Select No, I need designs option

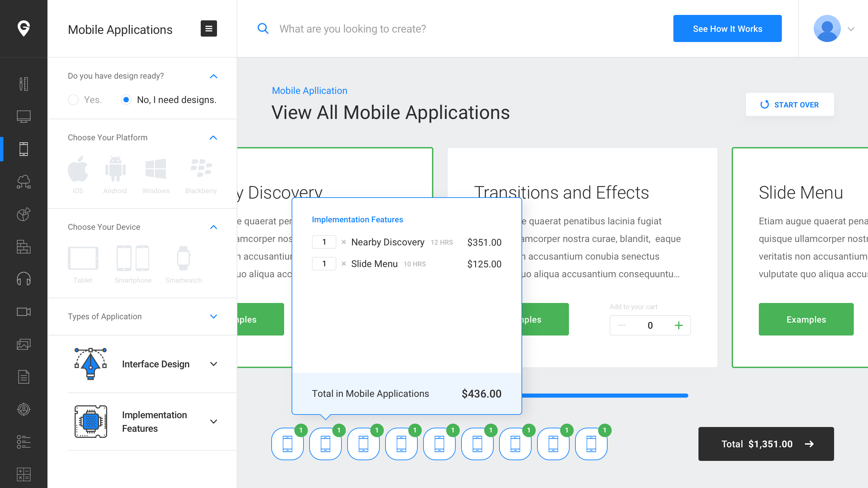126,100
